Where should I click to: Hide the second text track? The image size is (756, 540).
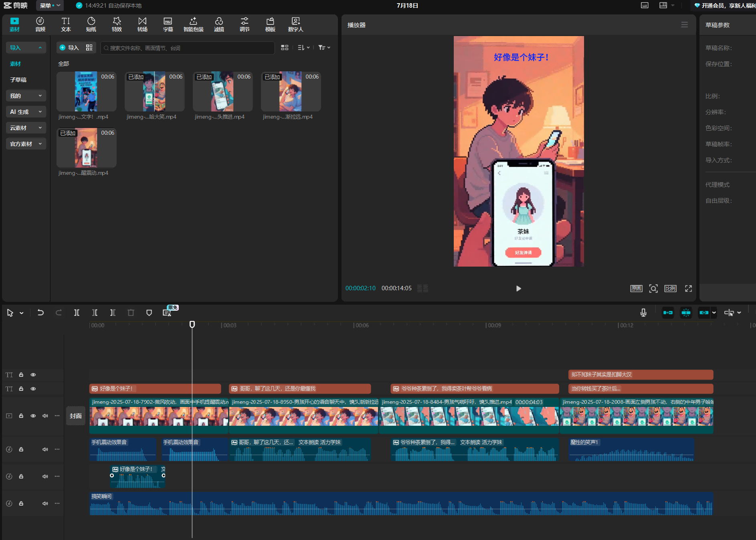click(x=33, y=389)
